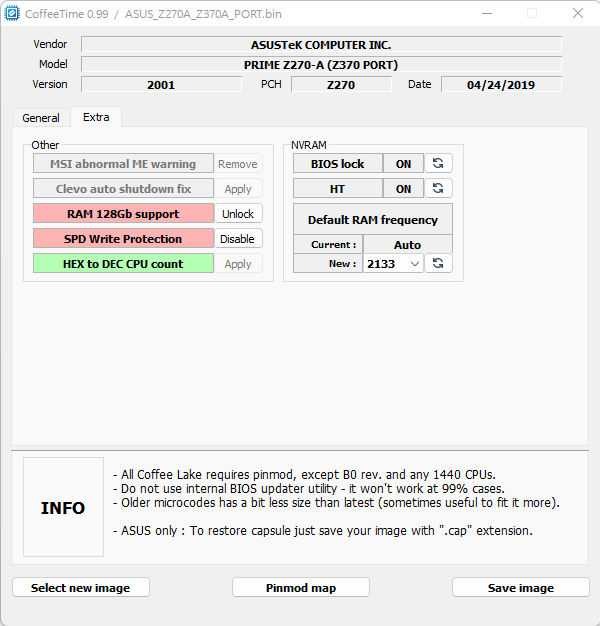The height and width of the screenshot is (626, 600).
Task: Switch to the General tab
Action: [x=41, y=118]
